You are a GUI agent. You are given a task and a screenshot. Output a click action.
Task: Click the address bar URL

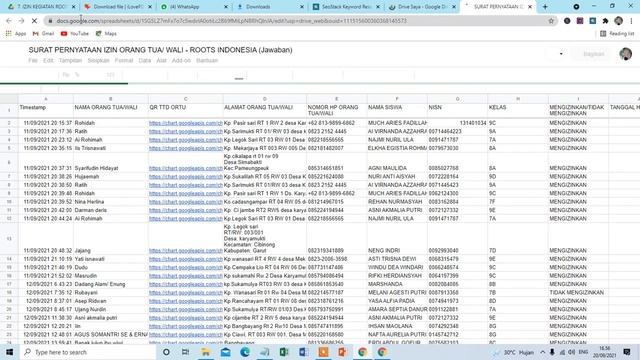231,21
